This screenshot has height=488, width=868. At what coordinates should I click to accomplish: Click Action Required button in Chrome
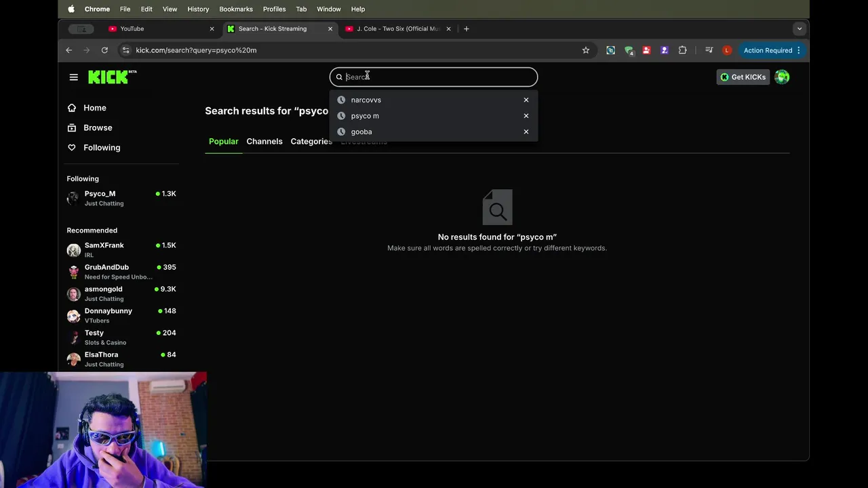(768, 50)
